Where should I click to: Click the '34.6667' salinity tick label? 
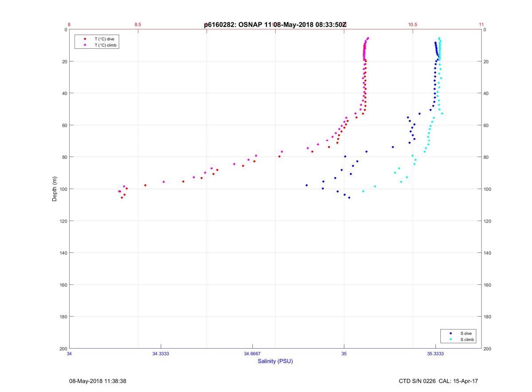pyautogui.click(x=252, y=353)
